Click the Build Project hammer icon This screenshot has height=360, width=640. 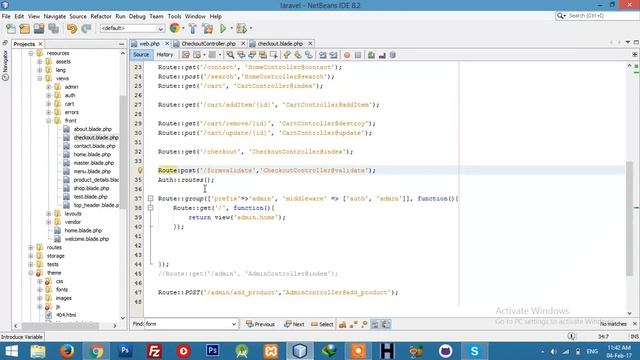[193, 28]
